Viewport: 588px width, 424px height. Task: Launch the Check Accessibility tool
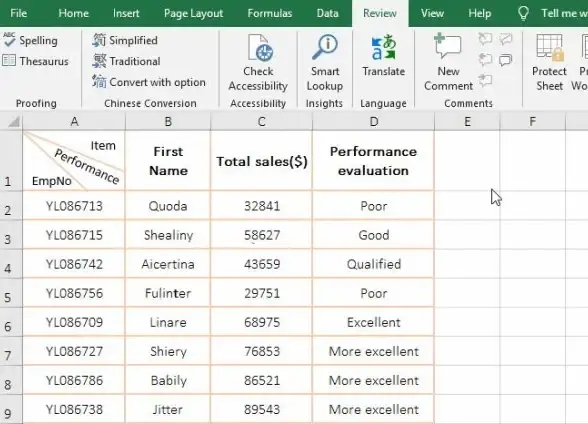coord(258,63)
